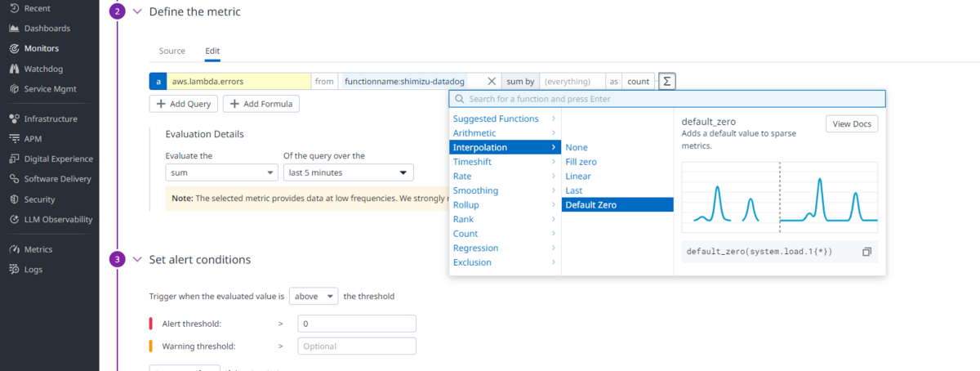
Task: Select Rank function category
Action: click(x=505, y=219)
